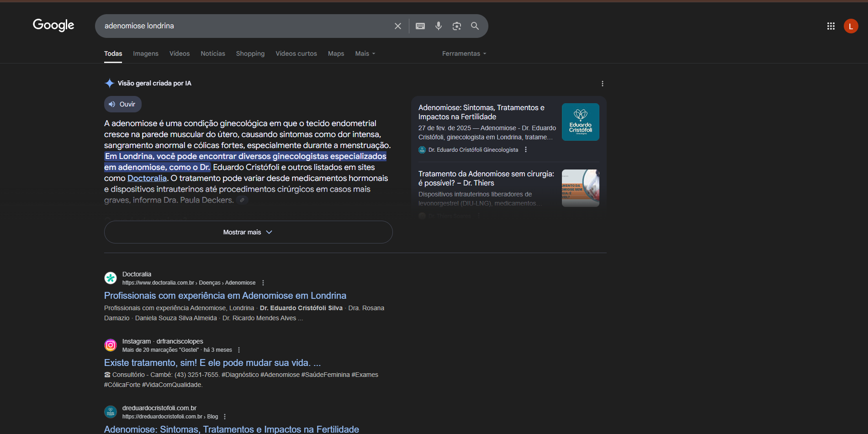Switch to the Maps tab
This screenshot has width=868, height=434.
tap(336, 53)
